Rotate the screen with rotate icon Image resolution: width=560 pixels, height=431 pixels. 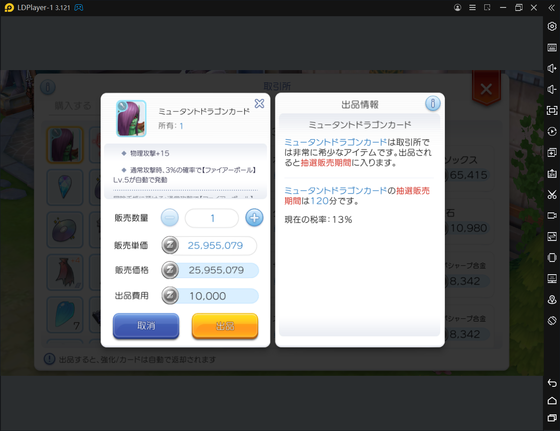point(552,321)
